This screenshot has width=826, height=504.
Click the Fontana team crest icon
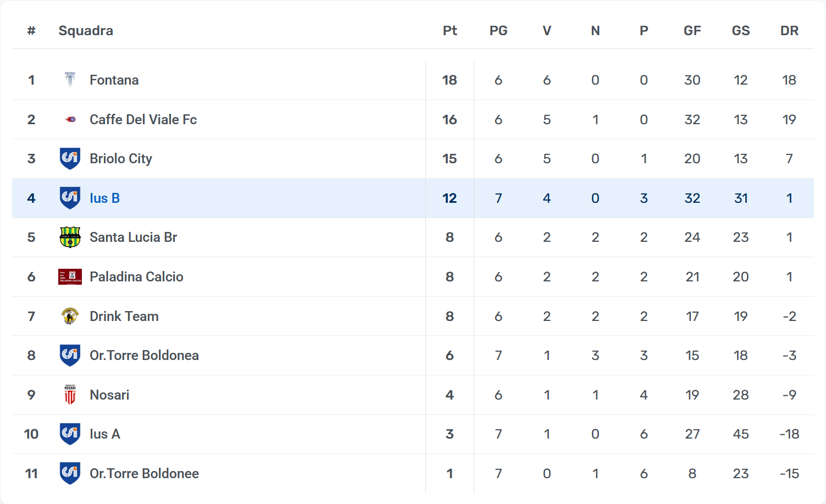tap(70, 80)
